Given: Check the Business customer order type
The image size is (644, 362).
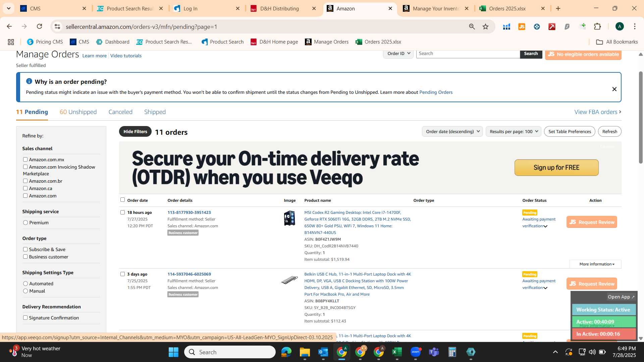Looking at the screenshot, I should 25,257.
